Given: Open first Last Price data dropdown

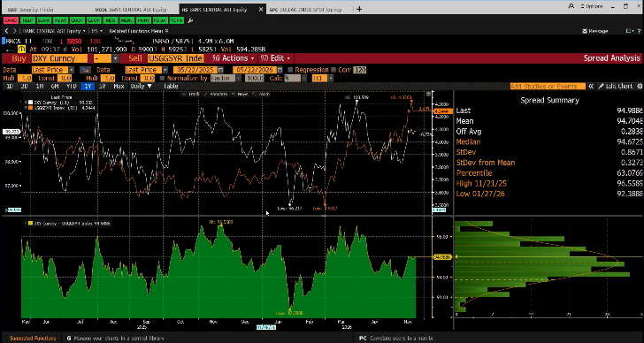Looking at the screenshot, I should (x=72, y=70).
